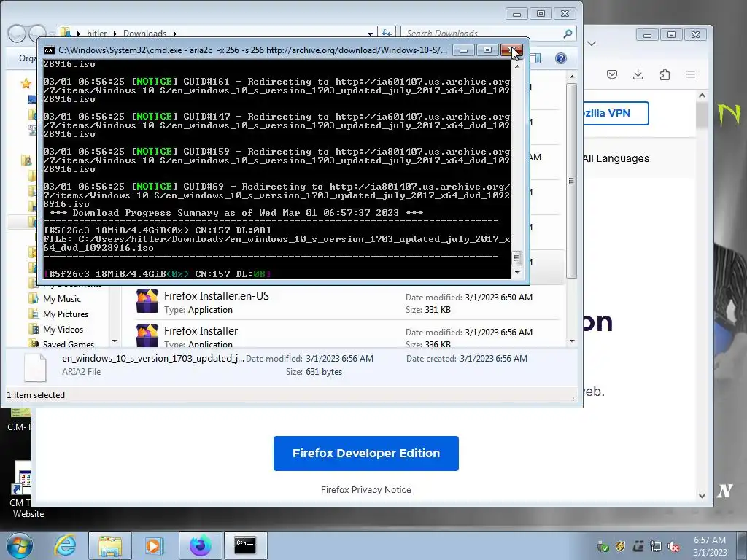Screen dimensions: 747x560
Task: Open Firefox Save to Pocket icon
Action: (612, 74)
